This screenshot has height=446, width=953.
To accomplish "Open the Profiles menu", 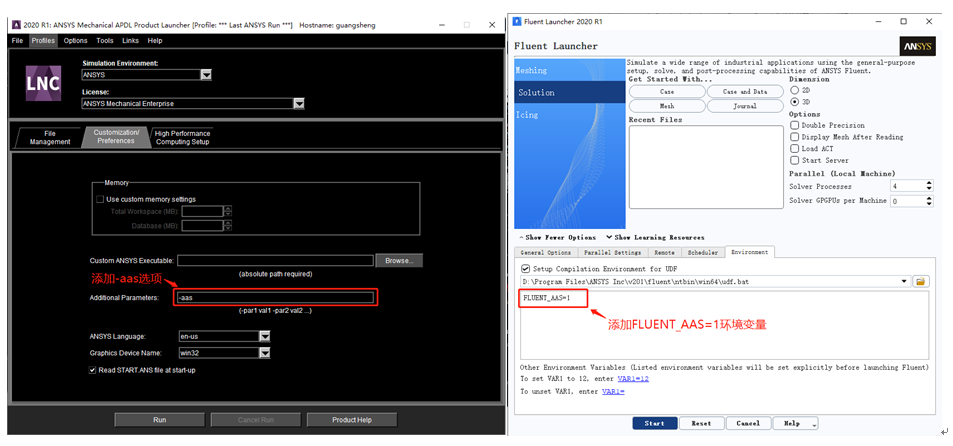I will click(43, 41).
